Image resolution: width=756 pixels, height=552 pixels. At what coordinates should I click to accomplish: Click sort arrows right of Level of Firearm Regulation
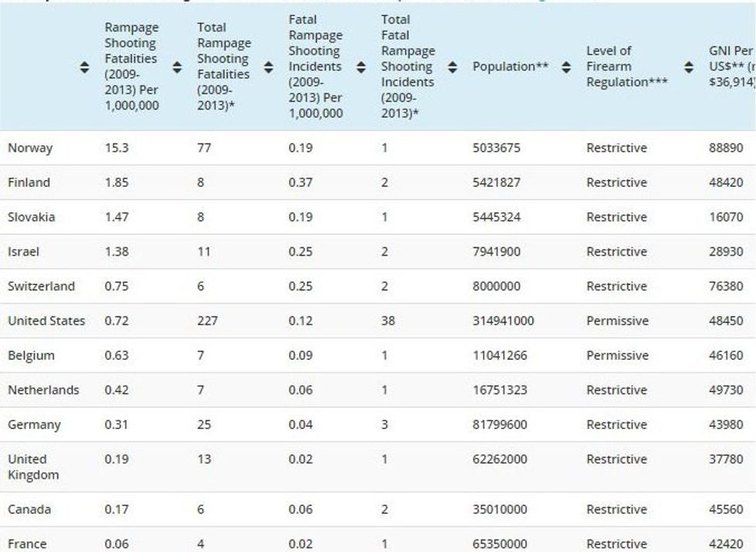[688, 67]
